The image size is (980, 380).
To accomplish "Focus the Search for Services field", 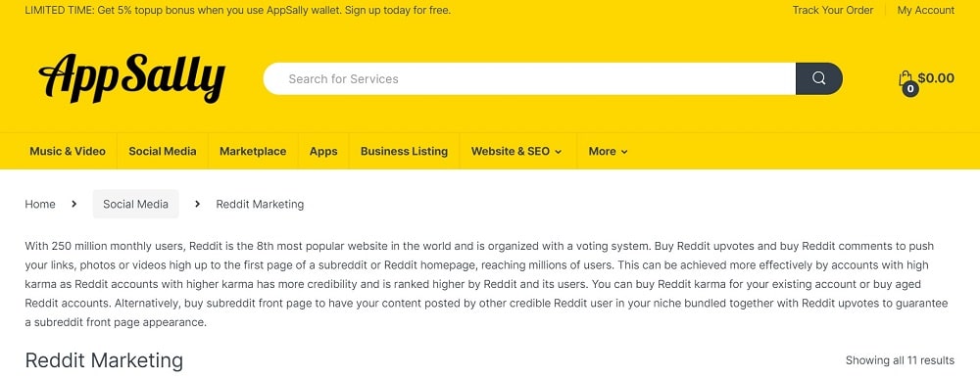I will point(529,78).
